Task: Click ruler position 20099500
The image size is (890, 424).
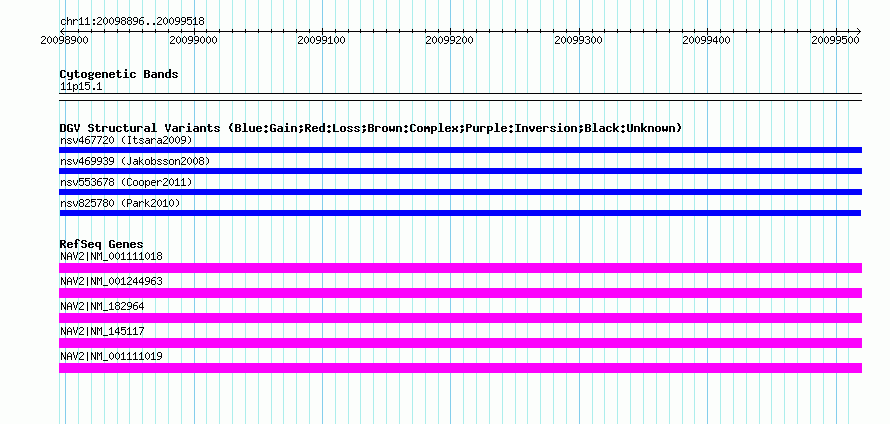Action: [x=835, y=40]
